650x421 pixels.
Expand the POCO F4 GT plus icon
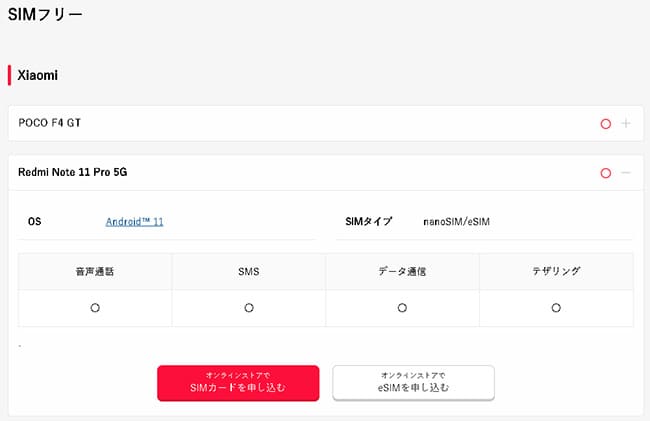pyautogui.click(x=626, y=124)
